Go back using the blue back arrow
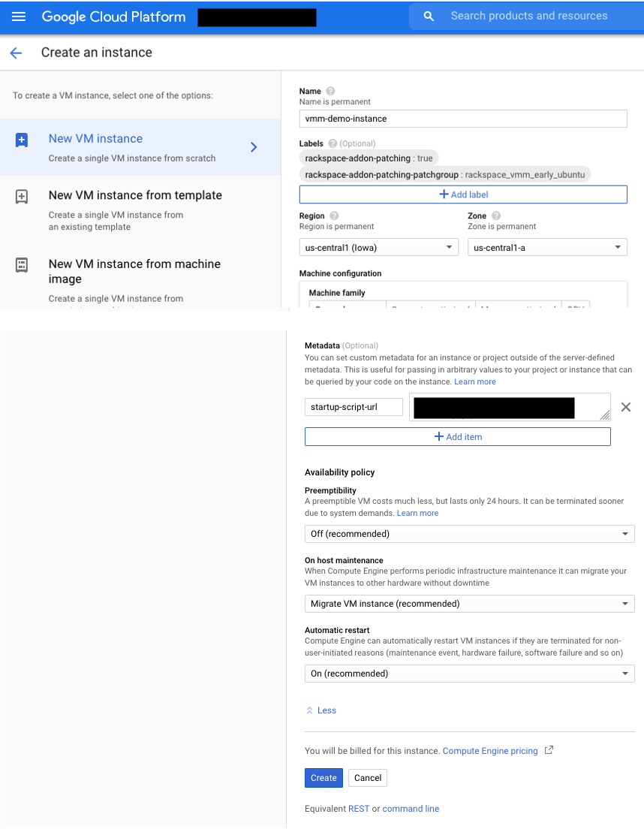The height and width of the screenshot is (829, 644). [16, 53]
